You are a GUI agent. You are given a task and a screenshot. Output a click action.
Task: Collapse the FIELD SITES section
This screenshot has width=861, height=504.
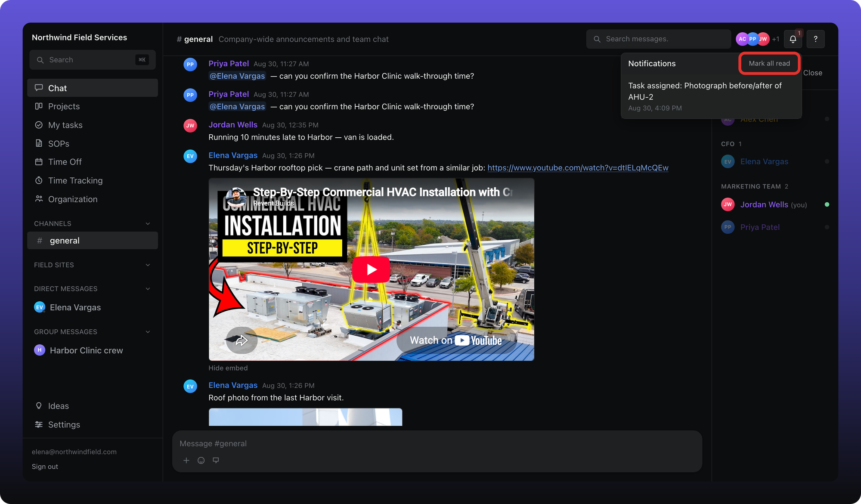(x=148, y=265)
